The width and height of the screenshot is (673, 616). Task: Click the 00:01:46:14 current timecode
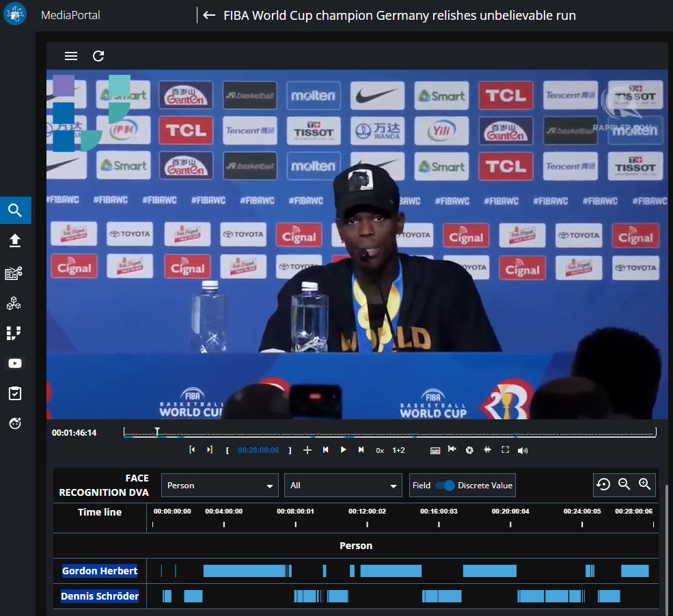pyautogui.click(x=74, y=433)
